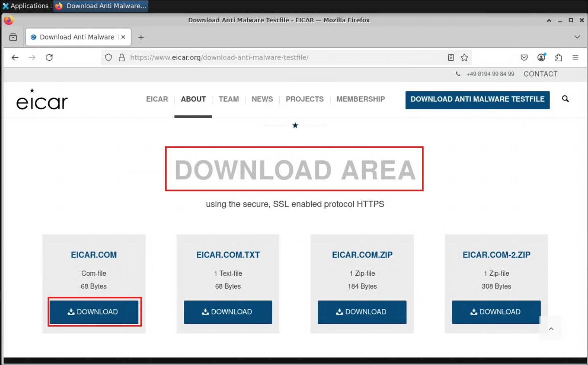The image size is (588, 365).
Task: Open the Firefox hamburger menu
Action: tap(575, 57)
